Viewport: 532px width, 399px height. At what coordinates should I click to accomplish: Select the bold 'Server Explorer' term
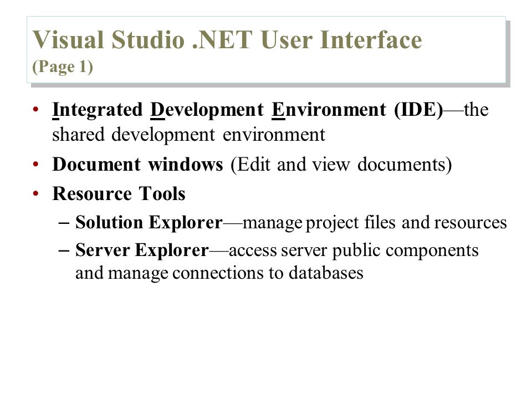pyautogui.click(x=142, y=250)
